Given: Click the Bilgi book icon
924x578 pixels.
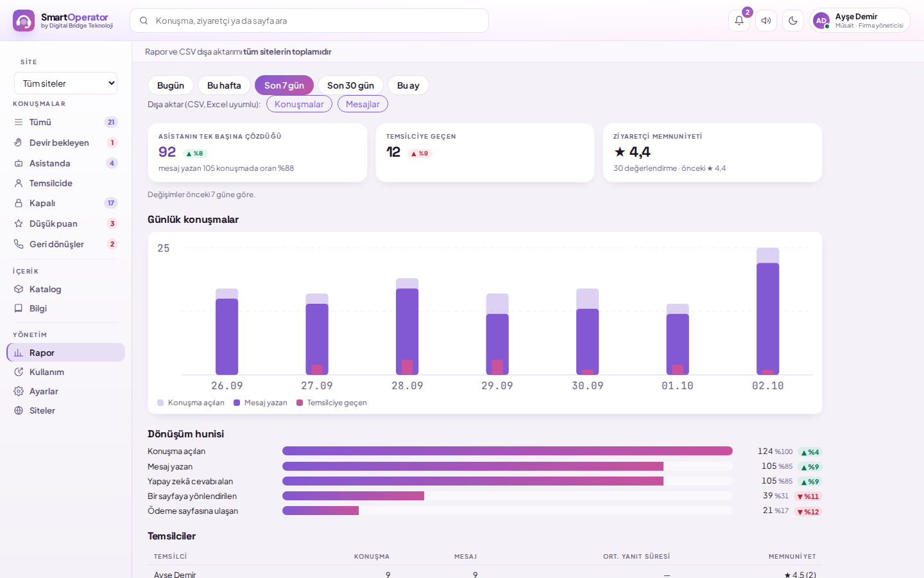Looking at the screenshot, I should pos(19,308).
